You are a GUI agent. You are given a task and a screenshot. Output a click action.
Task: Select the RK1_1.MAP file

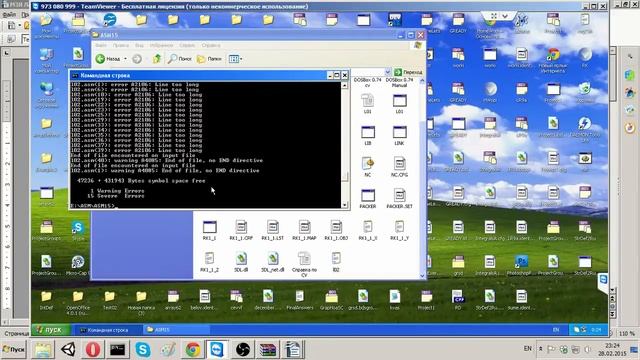pos(304,230)
